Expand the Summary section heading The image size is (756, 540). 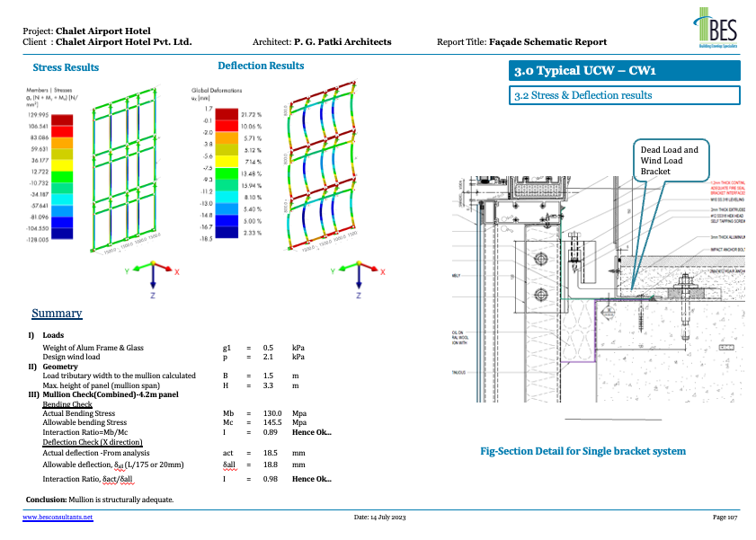point(58,313)
